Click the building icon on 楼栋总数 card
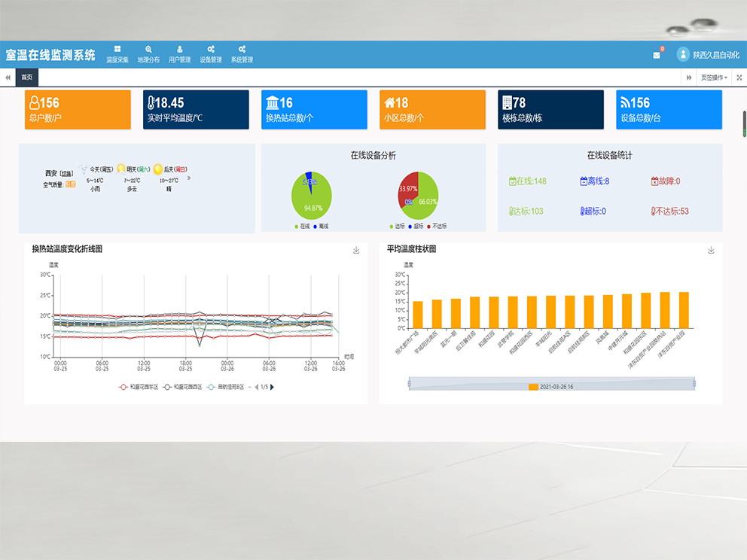Screen dimensions: 747x560 click(507, 103)
